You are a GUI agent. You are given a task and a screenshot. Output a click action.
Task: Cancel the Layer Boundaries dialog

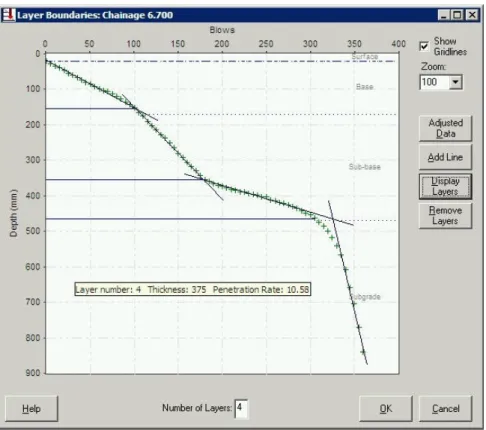click(445, 409)
